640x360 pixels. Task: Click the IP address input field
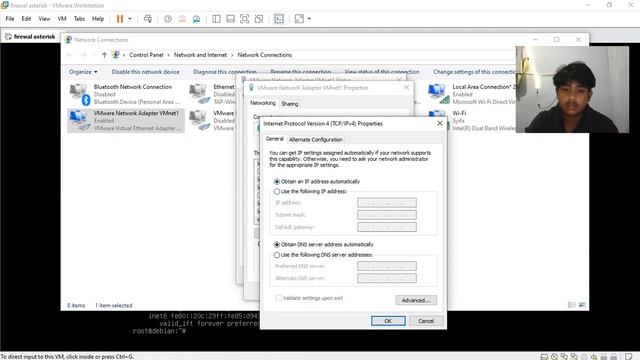coord(387,203)
